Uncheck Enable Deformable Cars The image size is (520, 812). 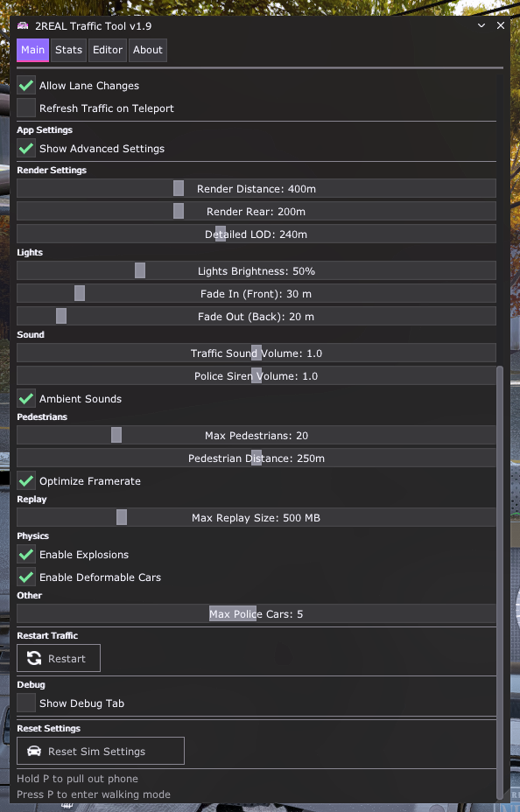(x=25, y=577)
